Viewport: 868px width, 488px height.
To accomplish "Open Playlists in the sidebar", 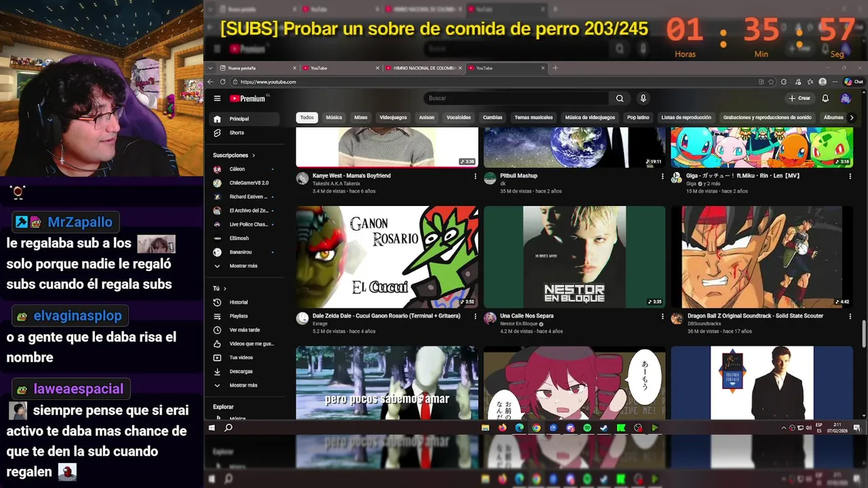I will (243, 316).
